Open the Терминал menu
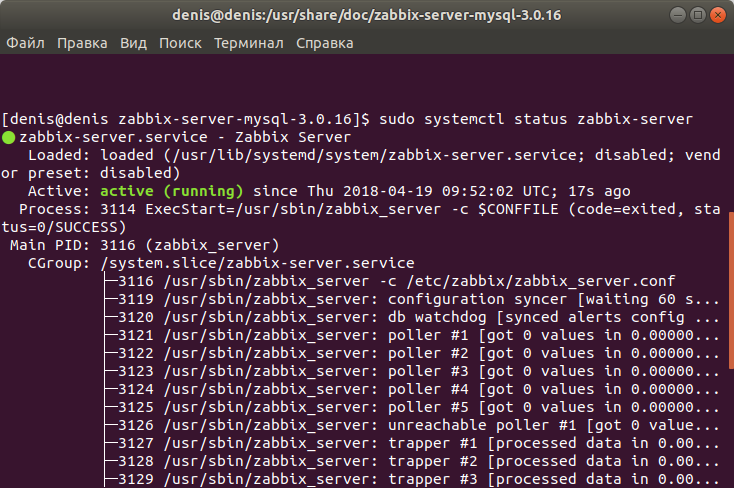This screenshot has width=734, height=488. (249, 43)
